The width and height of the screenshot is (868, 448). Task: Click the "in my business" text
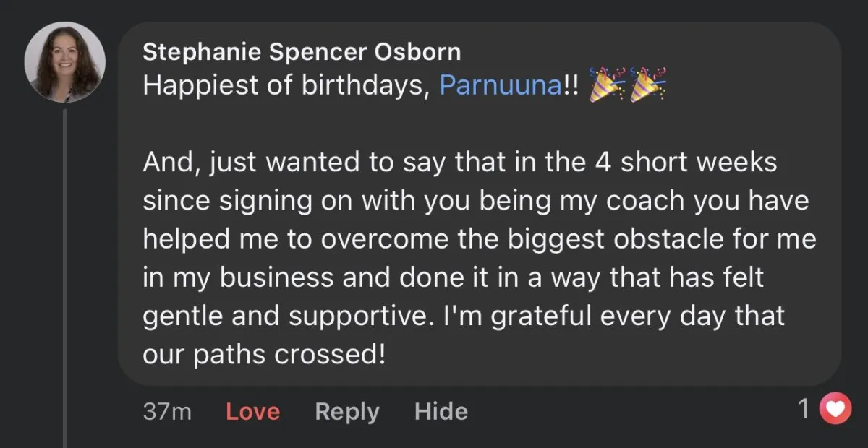coord(248,278)
